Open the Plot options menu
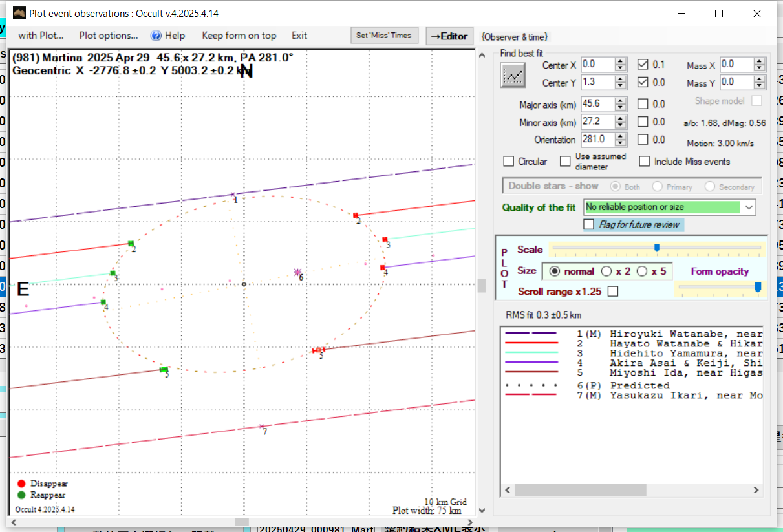This screenshot has height=532, width=783. pos(109,36)
